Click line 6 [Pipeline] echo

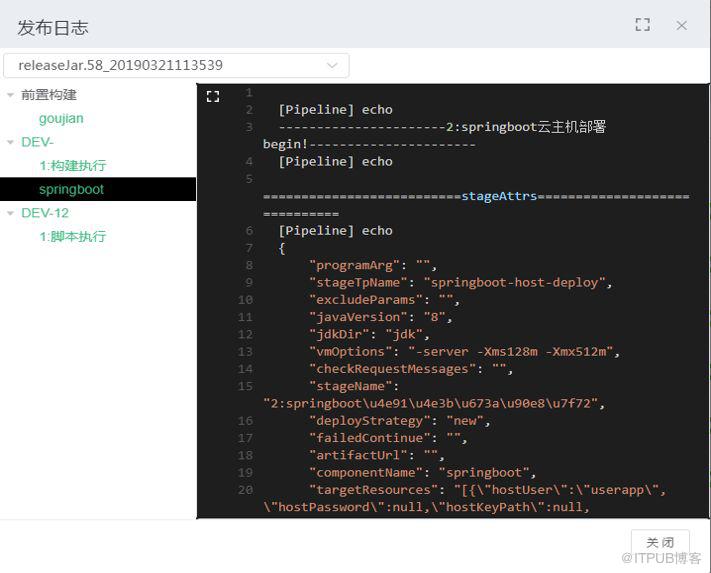point(336,231)
